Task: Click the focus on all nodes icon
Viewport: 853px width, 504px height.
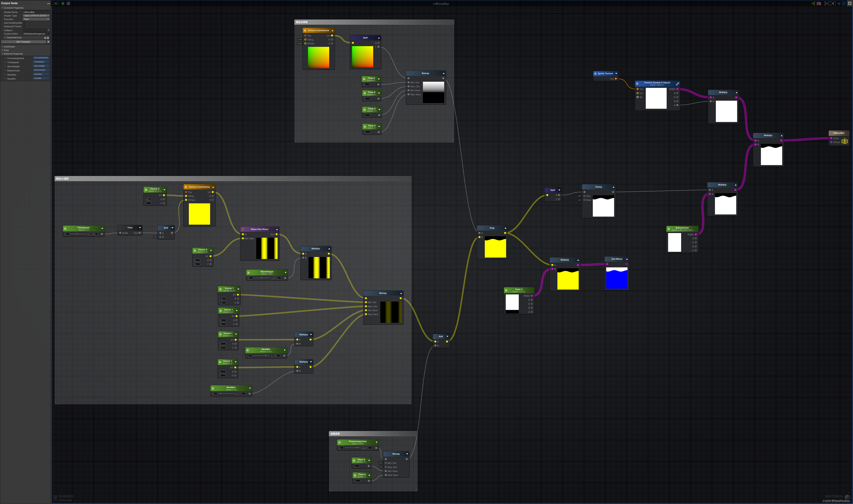Action: pos(827,3)
